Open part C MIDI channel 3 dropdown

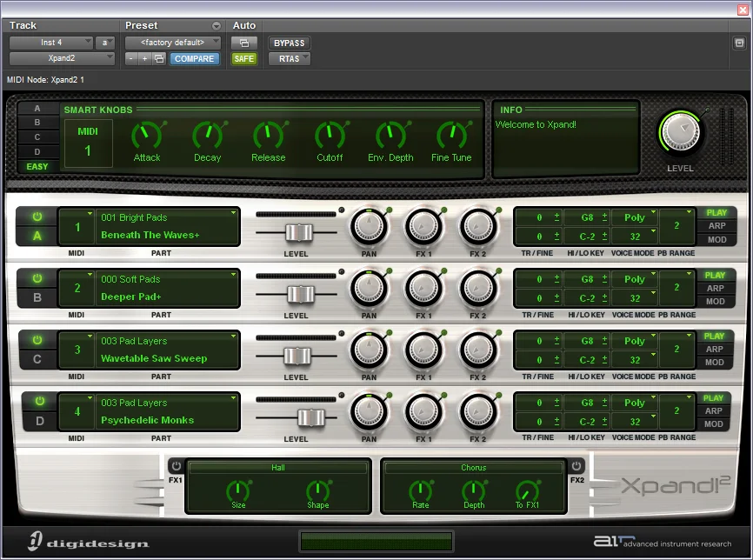(77, 350)
